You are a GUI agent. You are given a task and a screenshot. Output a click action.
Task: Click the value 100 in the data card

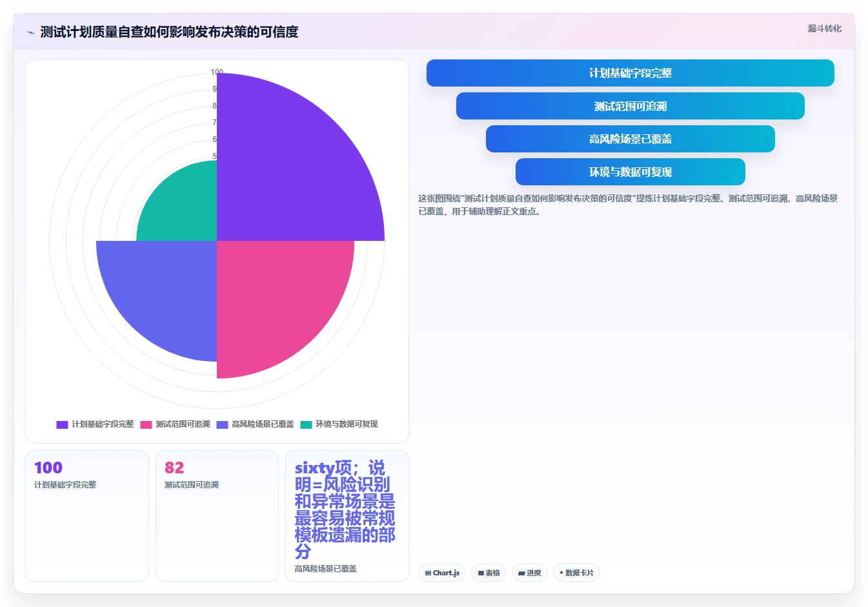[x=48, y=468]
